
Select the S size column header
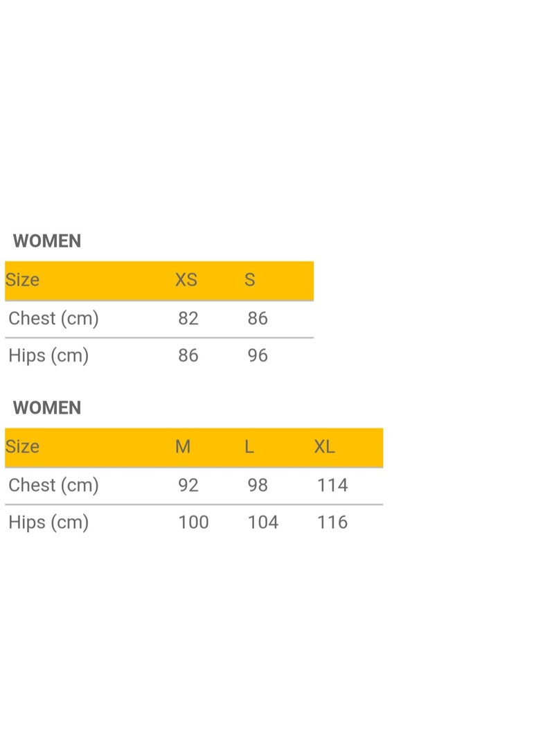249,280
